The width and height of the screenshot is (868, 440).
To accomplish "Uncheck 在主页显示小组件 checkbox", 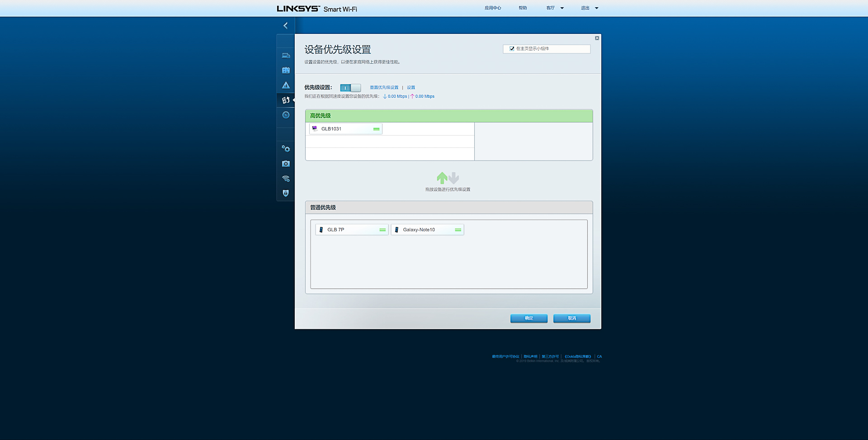I will coord(511,49).
